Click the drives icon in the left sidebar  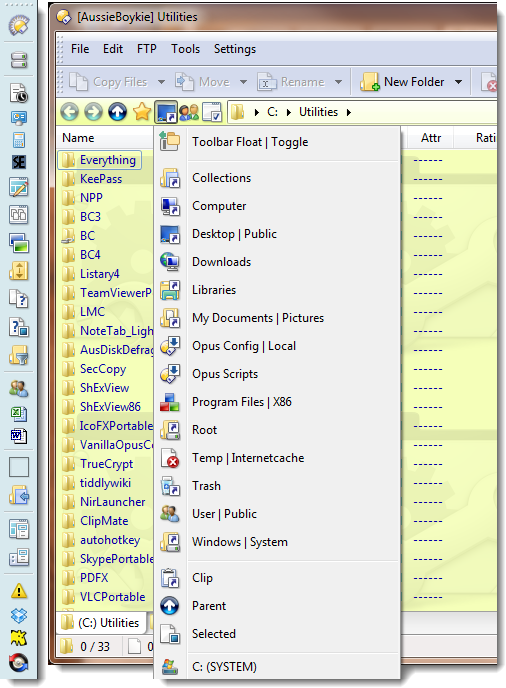(x=19, y=59)
